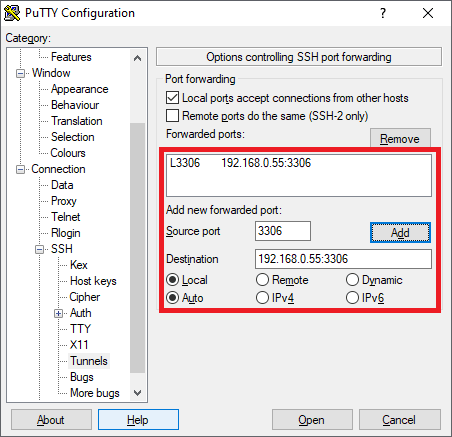This screenshot has width=452, height=437.
Task: Expand the Auth tree node
Action: coord(58,313)
